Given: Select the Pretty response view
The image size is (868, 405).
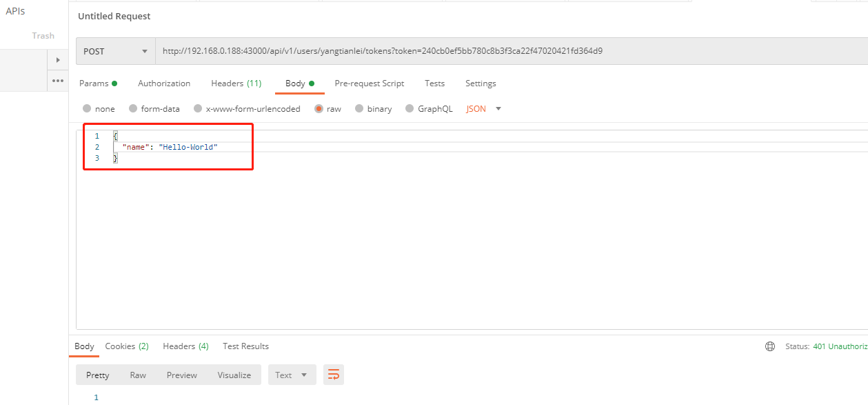Looking at the screenshot, I should coord(98,375).
